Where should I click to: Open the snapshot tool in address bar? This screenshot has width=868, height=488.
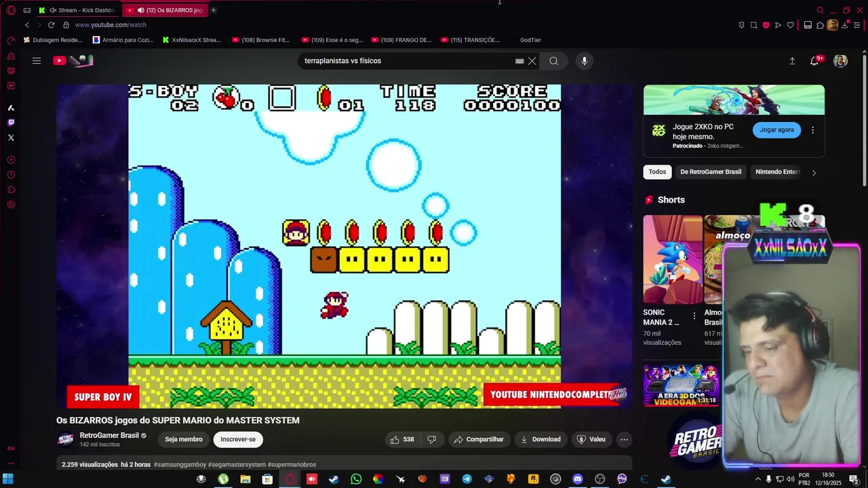(x=753, y=25)
